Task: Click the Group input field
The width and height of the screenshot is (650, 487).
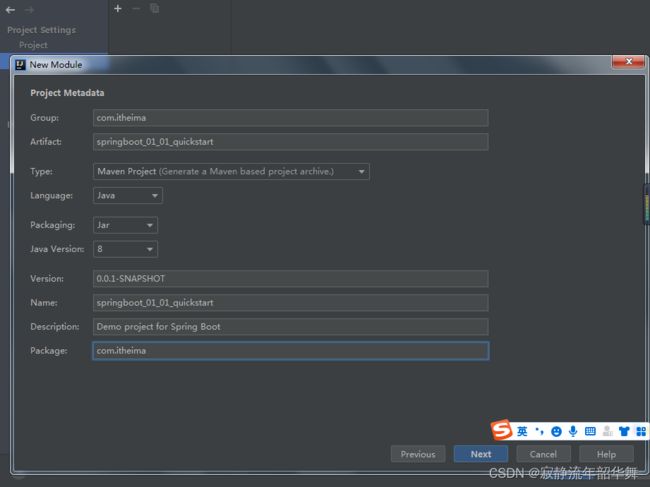Action: (x=291, y=118)
